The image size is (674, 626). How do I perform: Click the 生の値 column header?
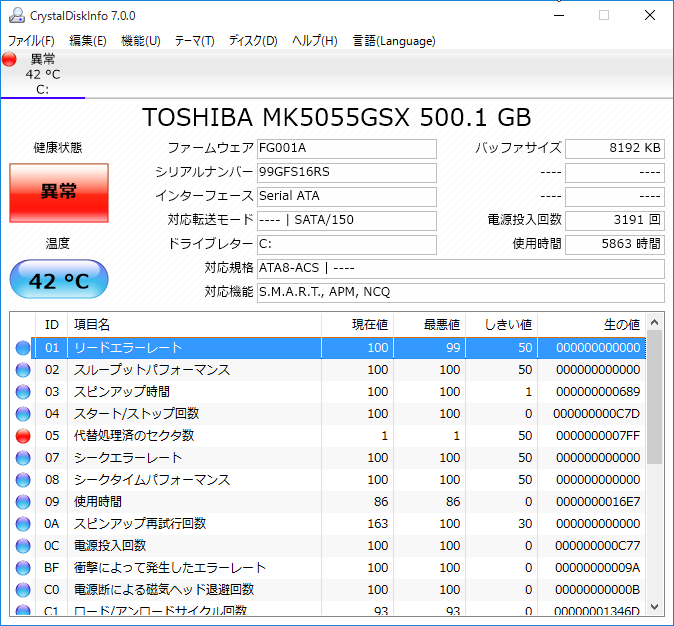591,325
